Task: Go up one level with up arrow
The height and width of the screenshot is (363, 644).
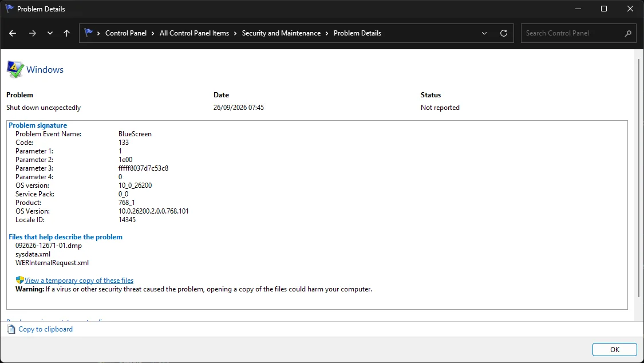Action: (66, 33)
